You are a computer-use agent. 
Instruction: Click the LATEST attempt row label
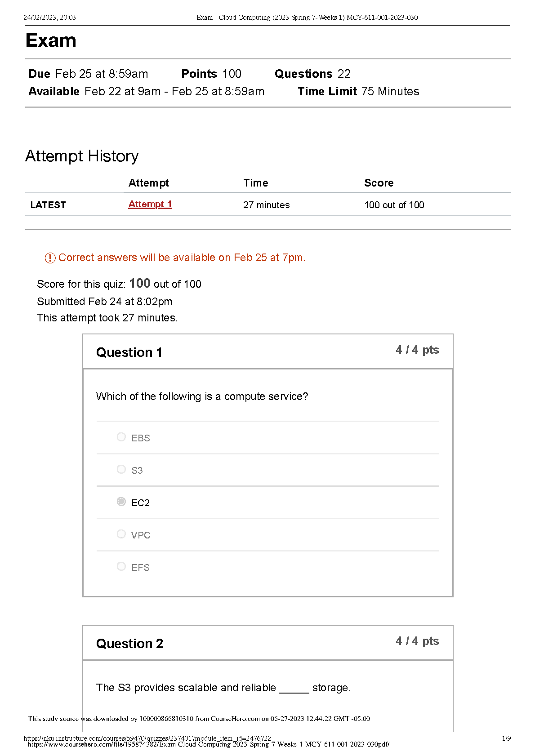point(48,205)
